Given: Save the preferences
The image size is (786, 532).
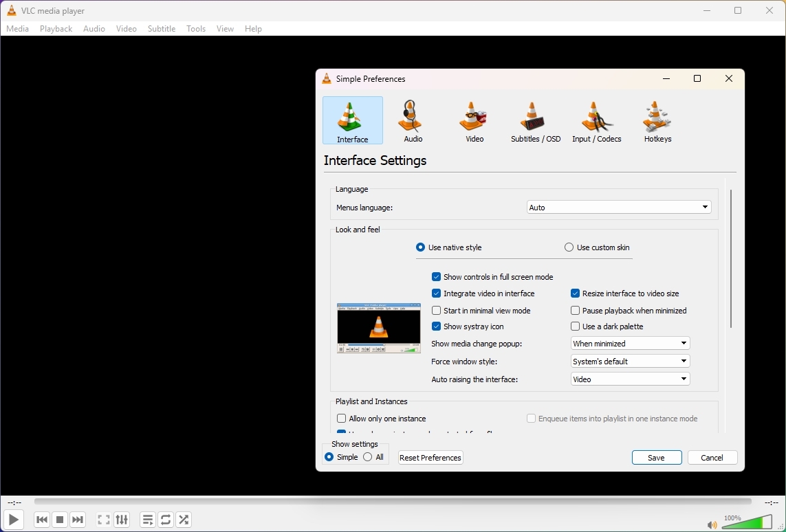Looking at the screenshot, I should point(656,457).
